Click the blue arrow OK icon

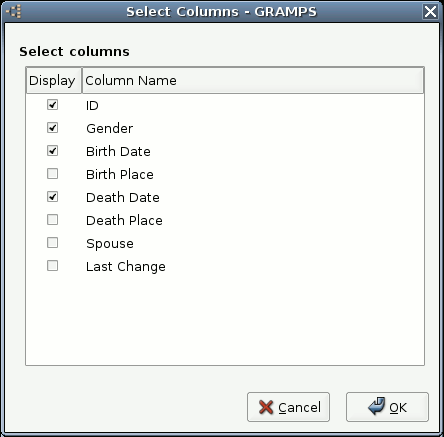click(377, 406)
